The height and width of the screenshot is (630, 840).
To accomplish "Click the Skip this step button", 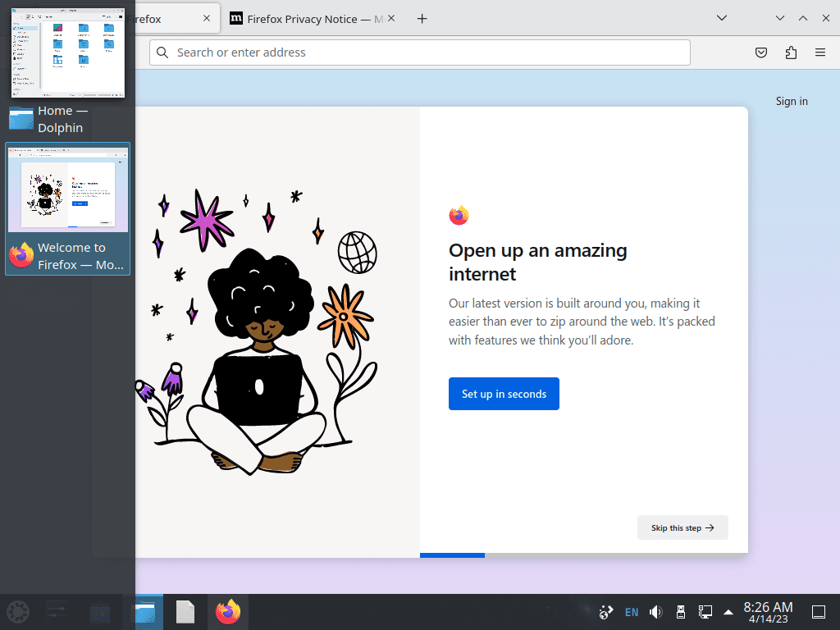I will pyautogui.click(x=682, y=527).
